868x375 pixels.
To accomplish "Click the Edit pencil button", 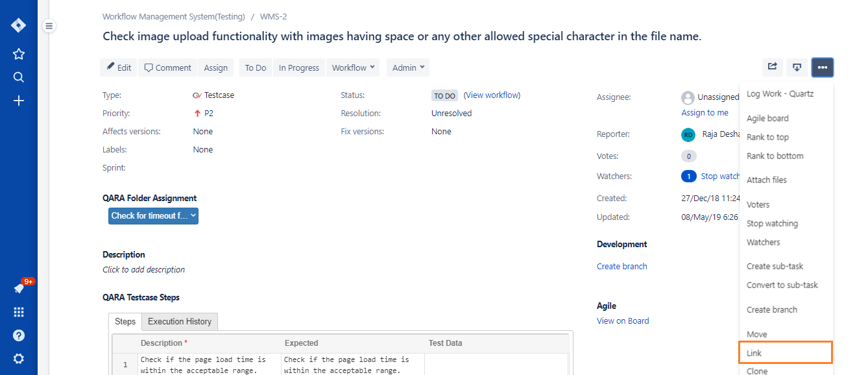I will (x=119, y=67).
